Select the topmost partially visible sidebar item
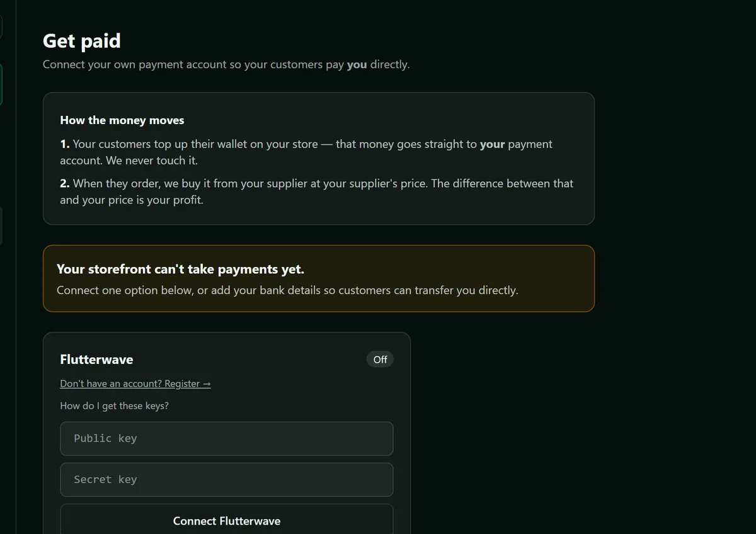This screenshot has width=756, height=534. pyautogui.click(x=1, y=26)
